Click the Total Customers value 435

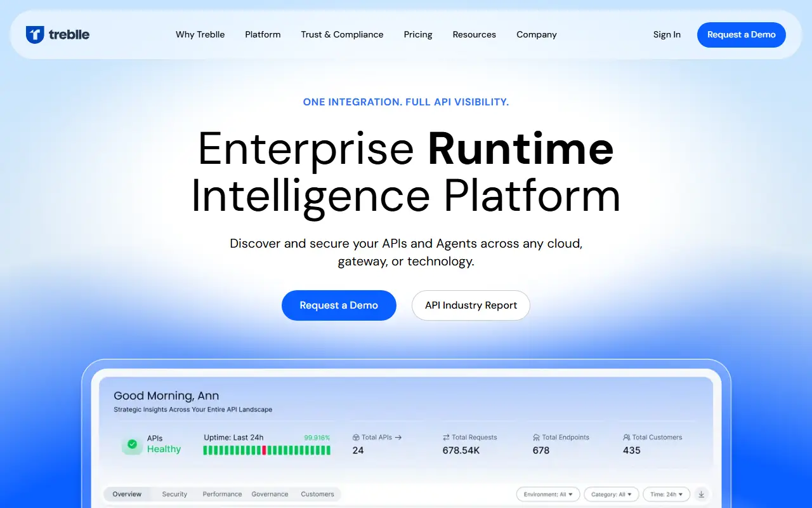click(x=632, y=450)
